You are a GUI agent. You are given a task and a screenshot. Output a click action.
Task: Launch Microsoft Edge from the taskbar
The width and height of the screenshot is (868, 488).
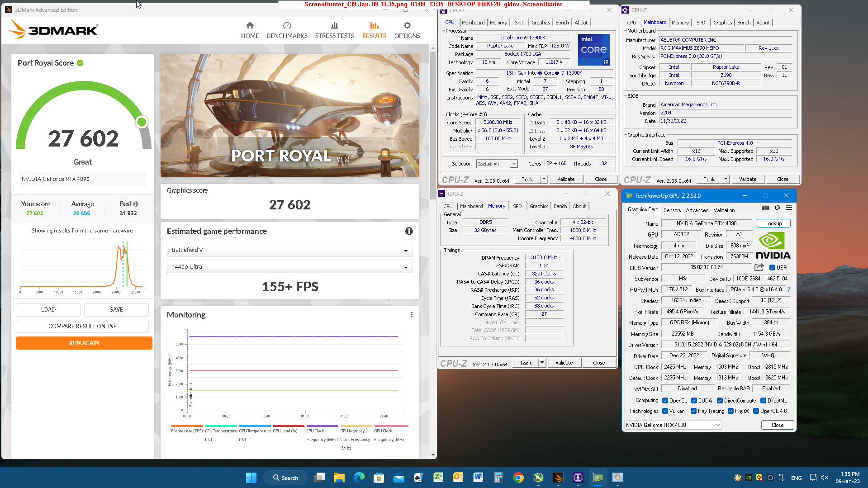click(x=359, y=478)
